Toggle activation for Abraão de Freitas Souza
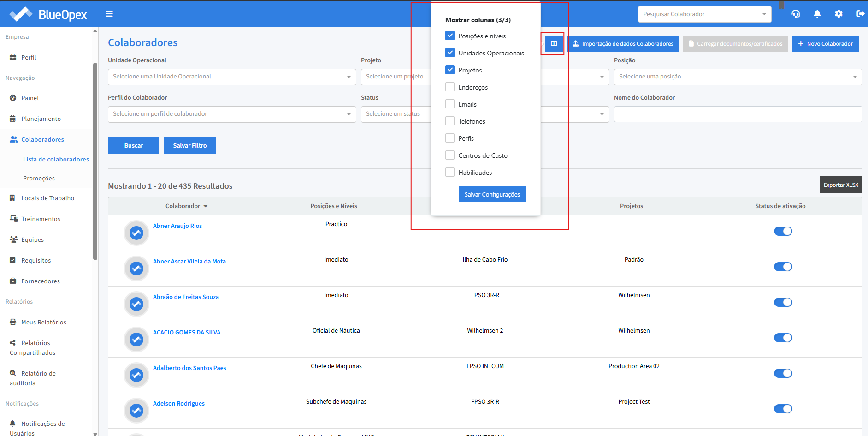 coord(783,302)
